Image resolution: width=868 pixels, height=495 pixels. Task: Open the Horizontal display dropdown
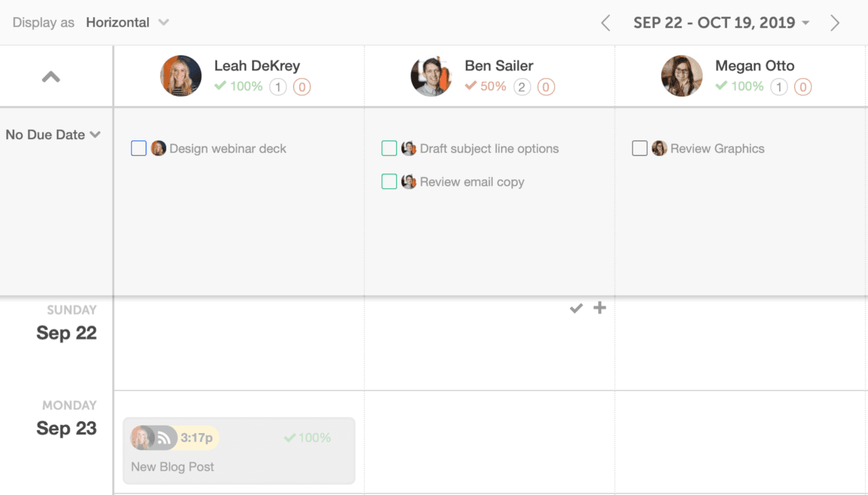point(128,22)
